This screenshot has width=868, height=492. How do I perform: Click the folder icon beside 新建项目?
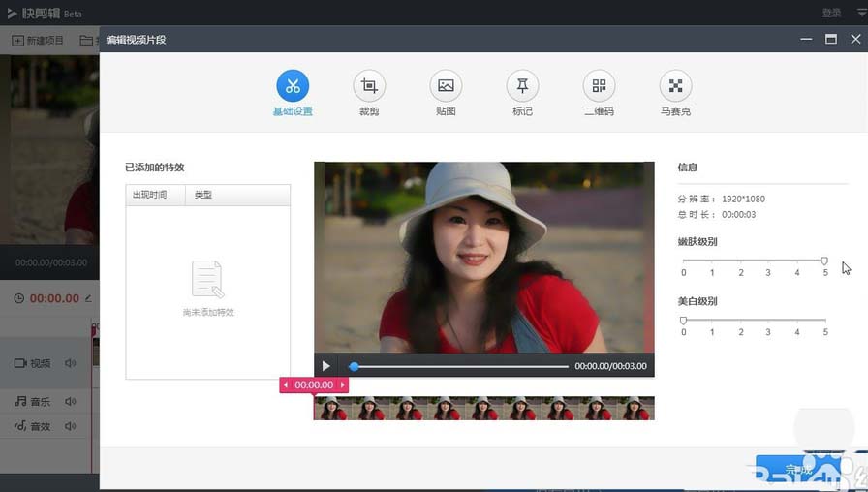[86, 41]
